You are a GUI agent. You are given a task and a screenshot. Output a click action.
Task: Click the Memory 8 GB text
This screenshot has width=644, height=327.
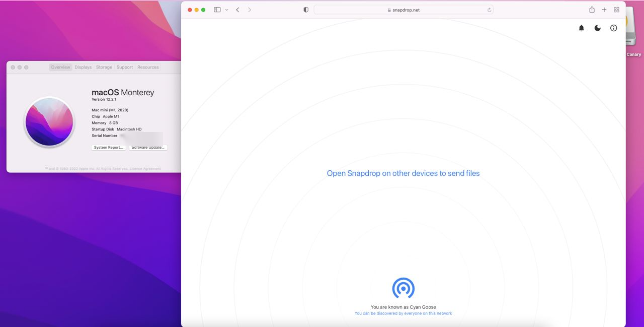(105, 123)
